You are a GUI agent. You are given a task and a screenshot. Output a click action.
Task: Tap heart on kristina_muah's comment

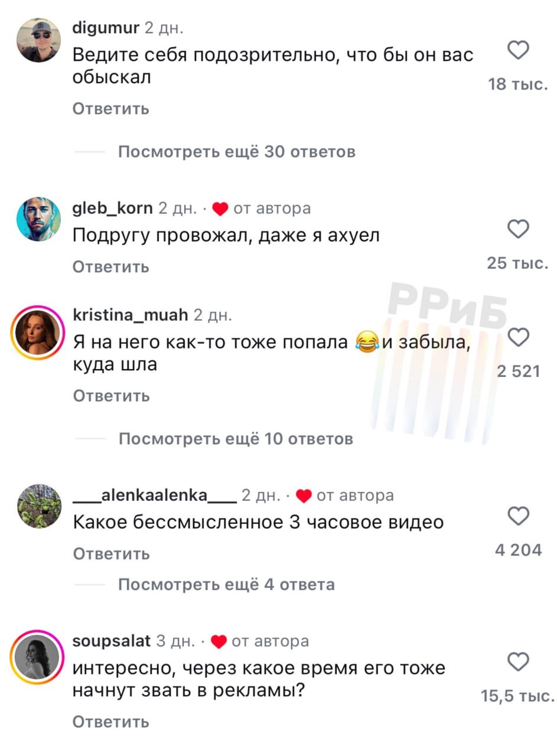click(518, 337)
